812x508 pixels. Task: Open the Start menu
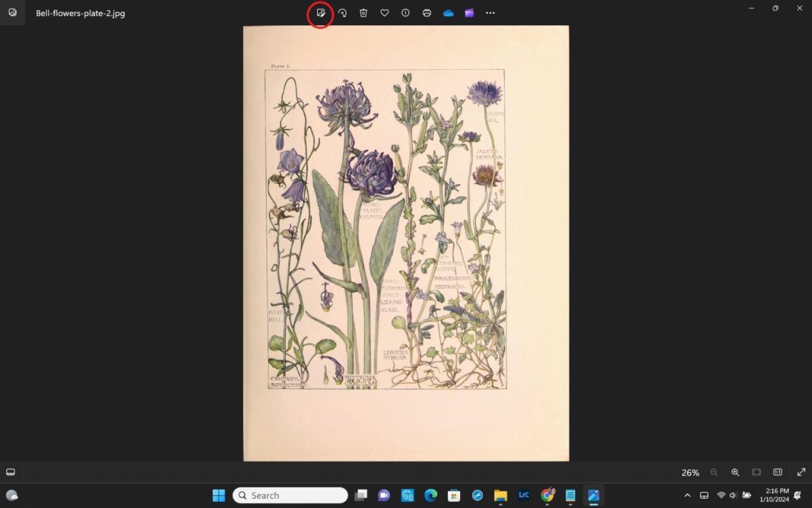point(218,495)
